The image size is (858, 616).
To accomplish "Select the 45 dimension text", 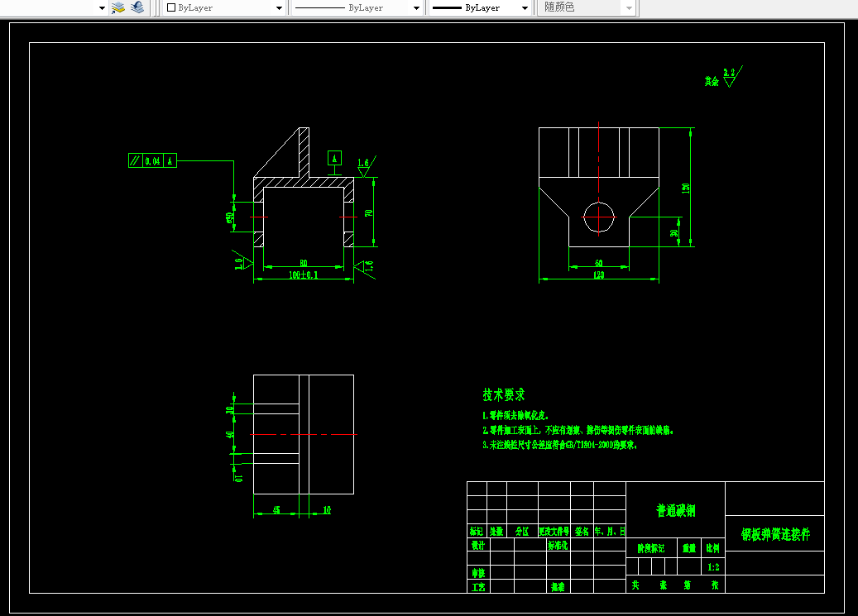I will click(276, 510).
